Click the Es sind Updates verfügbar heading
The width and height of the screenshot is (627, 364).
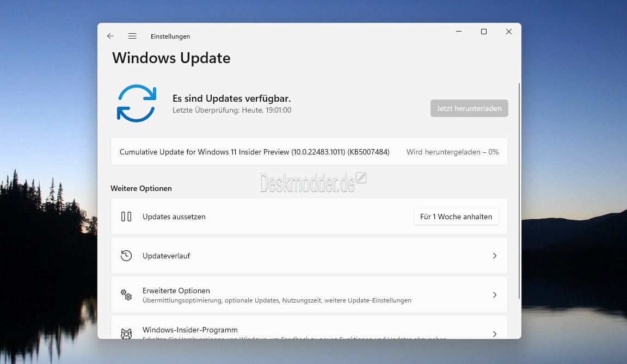[x=231, y=98]
